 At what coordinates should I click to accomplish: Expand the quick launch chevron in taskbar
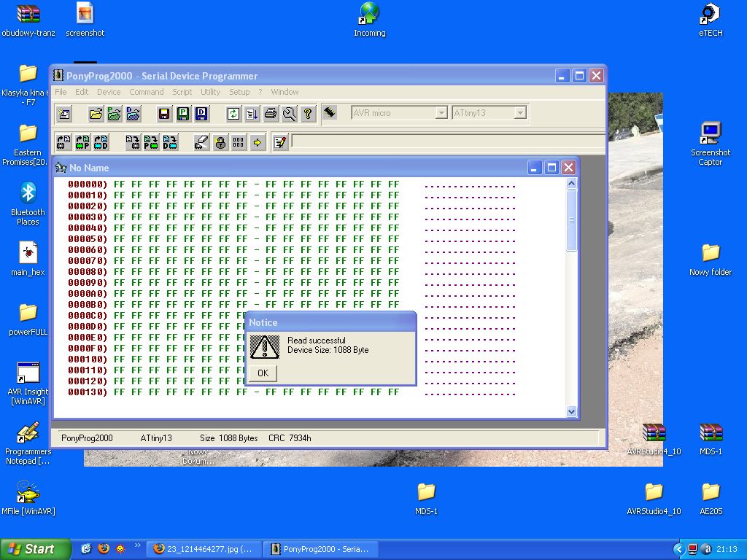point(138,545)
